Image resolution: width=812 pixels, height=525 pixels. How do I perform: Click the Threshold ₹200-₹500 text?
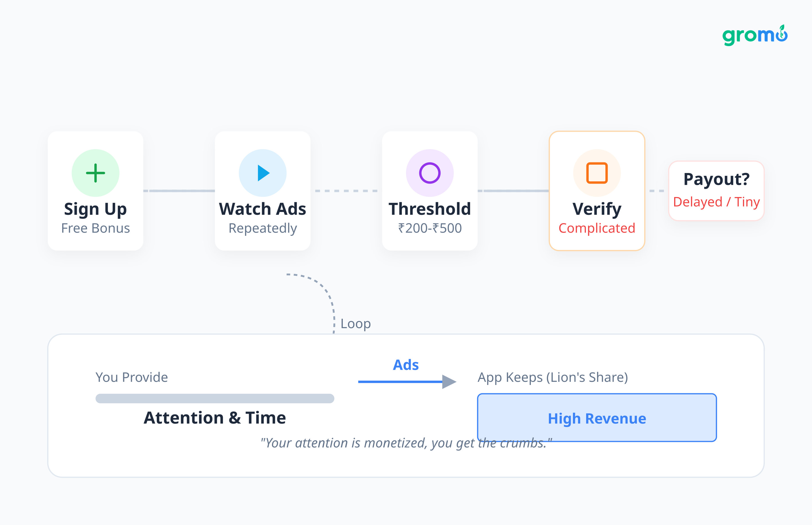tap(430, 228)
